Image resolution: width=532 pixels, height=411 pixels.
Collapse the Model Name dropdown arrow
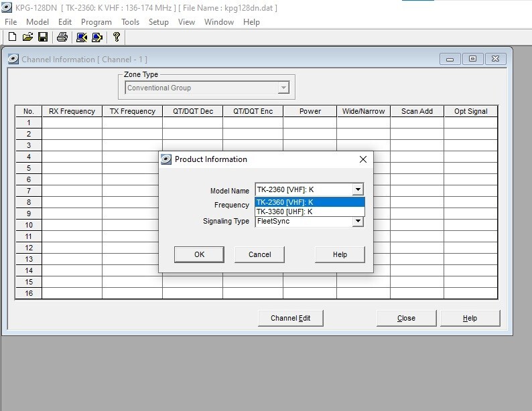(x=358, y=190)
